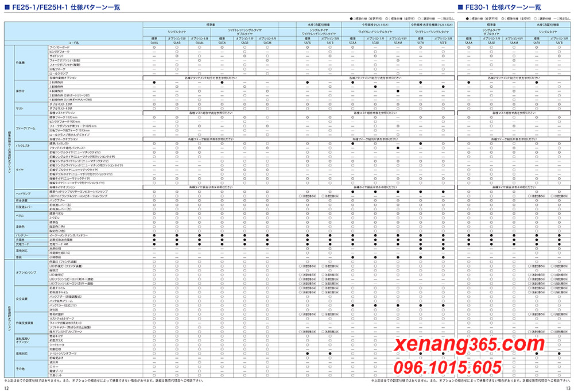This screenshot has width=574, height=392.
Task: Click the コード名 header cell
Action: tap(73, 43)
